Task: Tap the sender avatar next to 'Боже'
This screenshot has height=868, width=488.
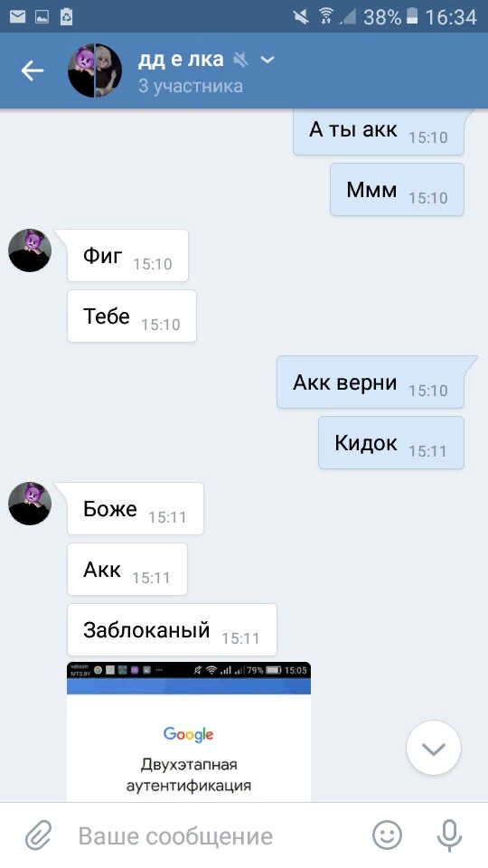Action: click(x=30, y=504)
